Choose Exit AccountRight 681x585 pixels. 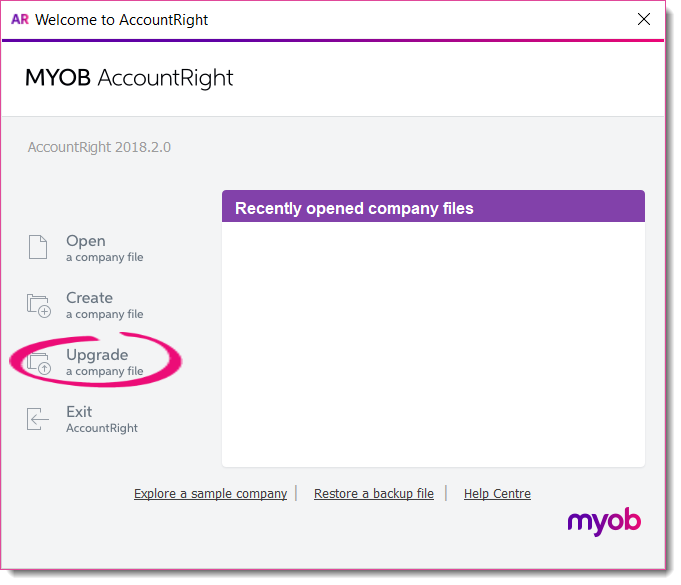coord(83,419)
